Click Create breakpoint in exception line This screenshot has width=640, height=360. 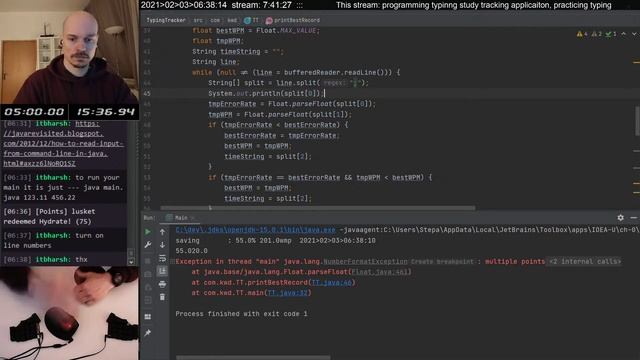[442, 262]
